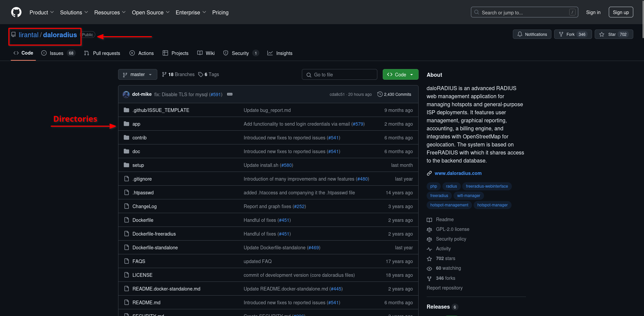
Task: Click the doc folder icon
Action: point(126,151)
